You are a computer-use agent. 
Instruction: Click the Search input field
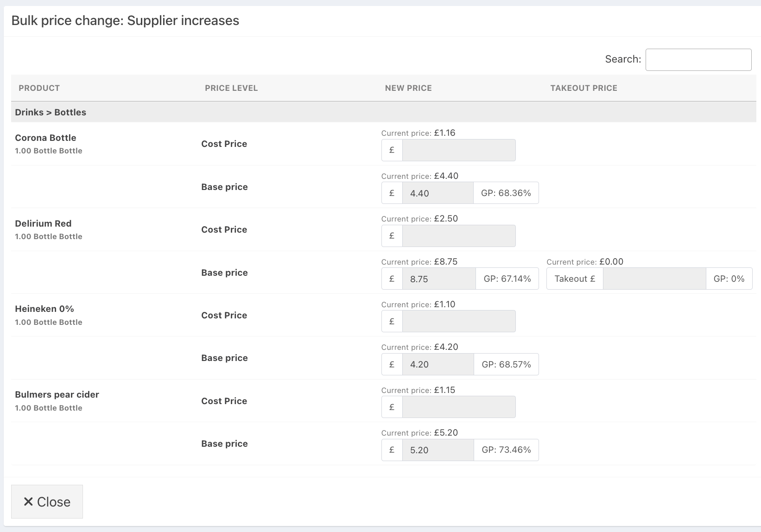tap(698, 60)
